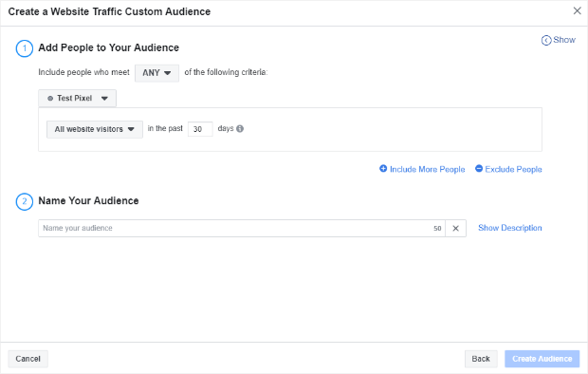Click Exclude People link
This screenshot has width=588, height=374.
508,169
